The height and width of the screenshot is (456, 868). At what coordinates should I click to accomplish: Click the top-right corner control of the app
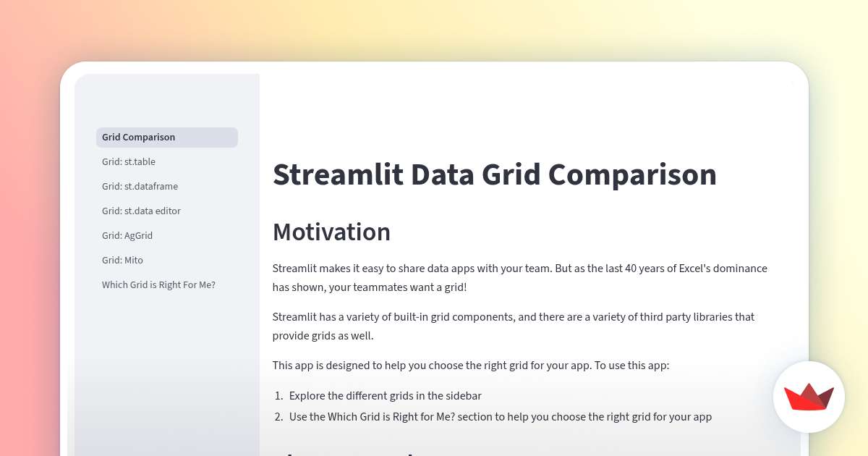click(791, 82)
